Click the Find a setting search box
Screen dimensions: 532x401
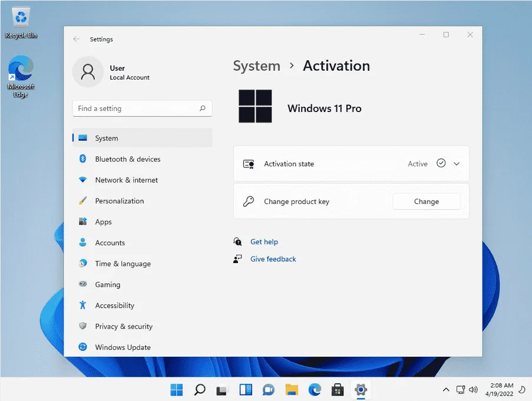point(142,109)
